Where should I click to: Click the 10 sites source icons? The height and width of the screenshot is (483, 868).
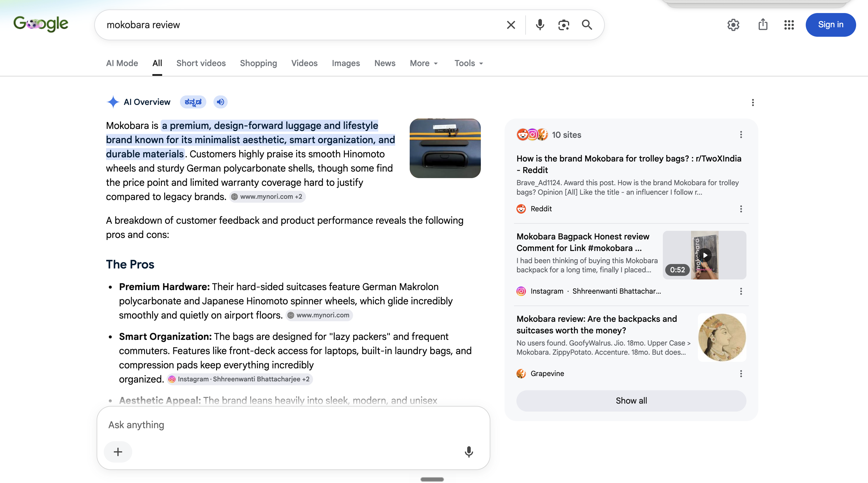click(532, 135)
